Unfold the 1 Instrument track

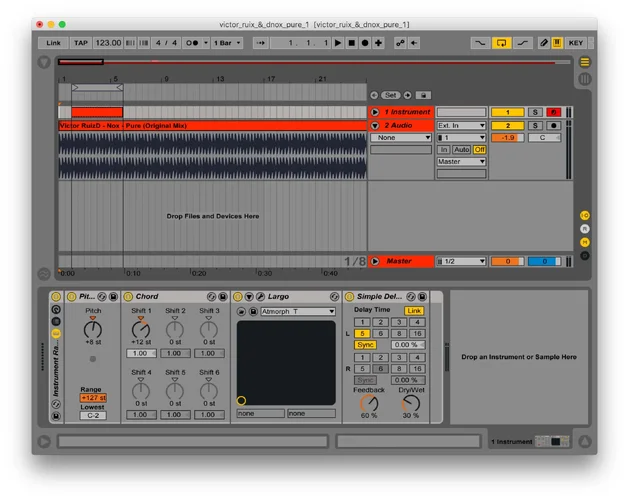(375, 112)
